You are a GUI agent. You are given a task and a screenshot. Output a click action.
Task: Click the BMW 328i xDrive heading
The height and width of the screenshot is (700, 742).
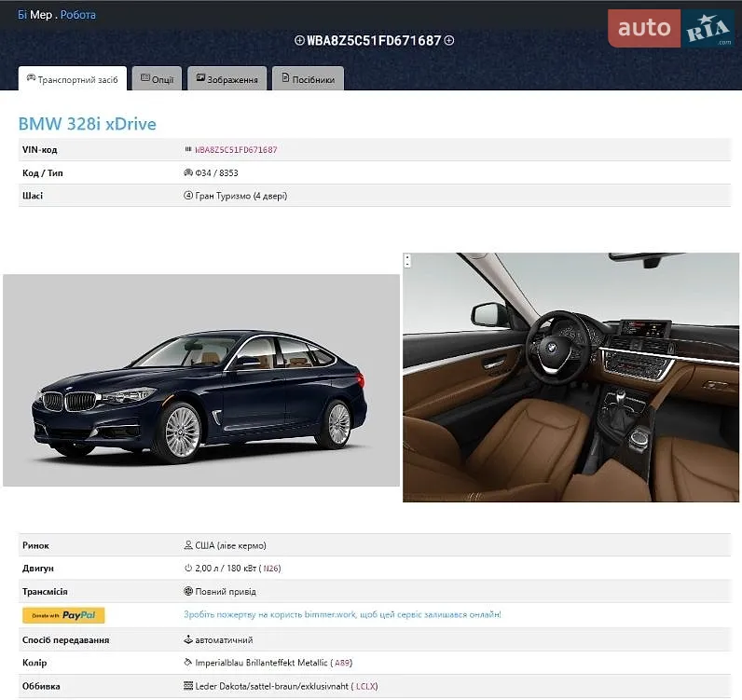[x=87, y=124]
